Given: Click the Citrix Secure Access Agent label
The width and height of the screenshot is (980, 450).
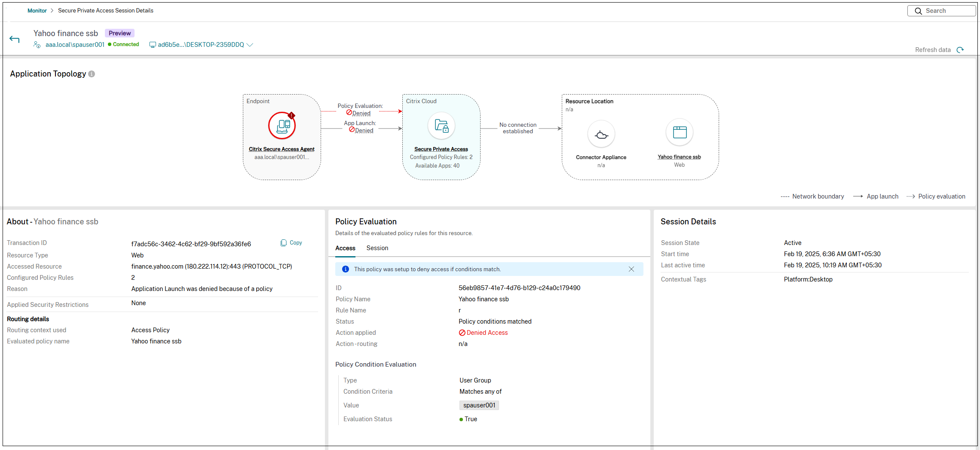Looking at the screenshot, I should click(282, 149).
